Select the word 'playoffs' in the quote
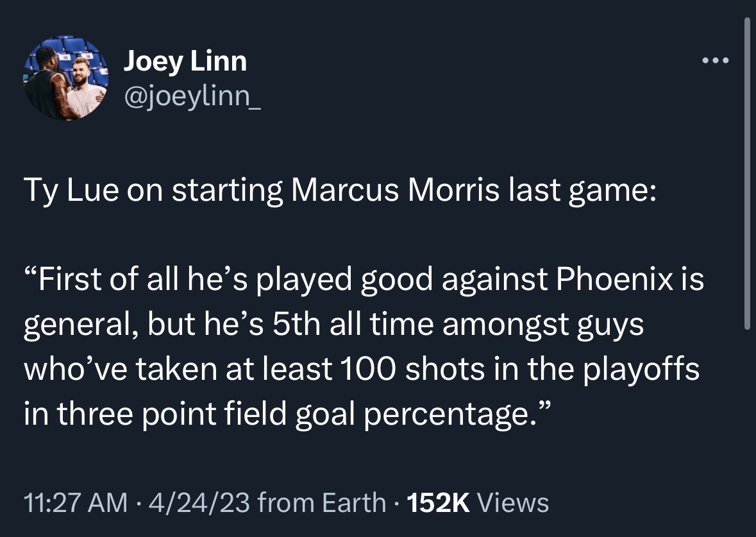 [641, 370]
